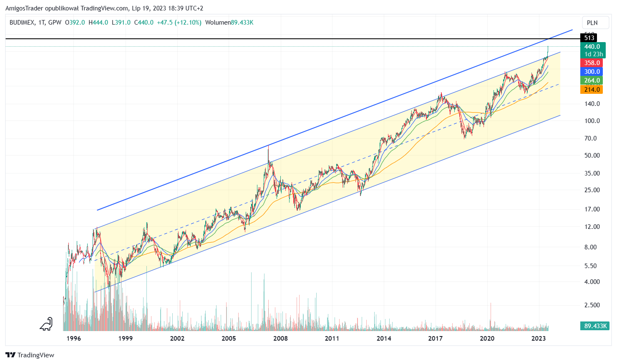
Task: Click the 2002 label on time axis
Action: point(177,338)
